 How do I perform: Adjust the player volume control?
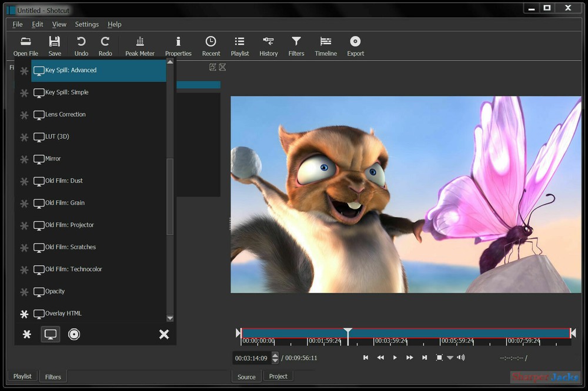coord(461,357)
